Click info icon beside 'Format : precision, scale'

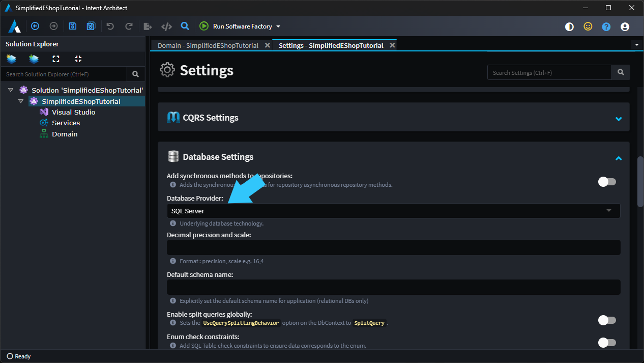pos(173,261)
